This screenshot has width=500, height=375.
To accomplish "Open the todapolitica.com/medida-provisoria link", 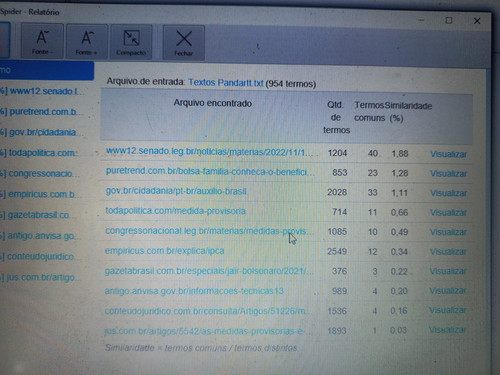I will point(175,211).
